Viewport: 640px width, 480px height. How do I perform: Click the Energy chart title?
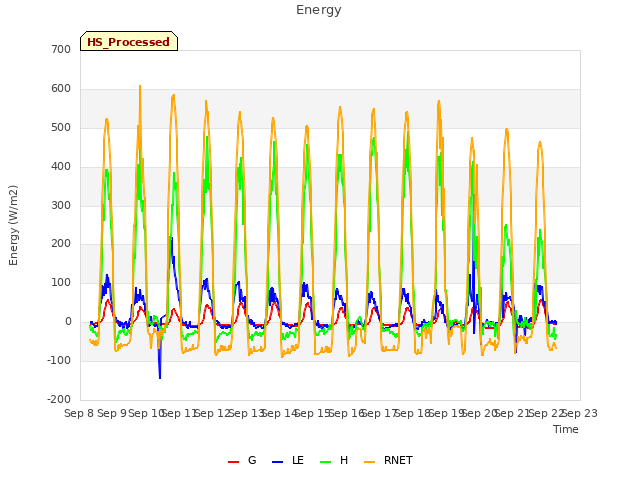[x=319, y=10]
